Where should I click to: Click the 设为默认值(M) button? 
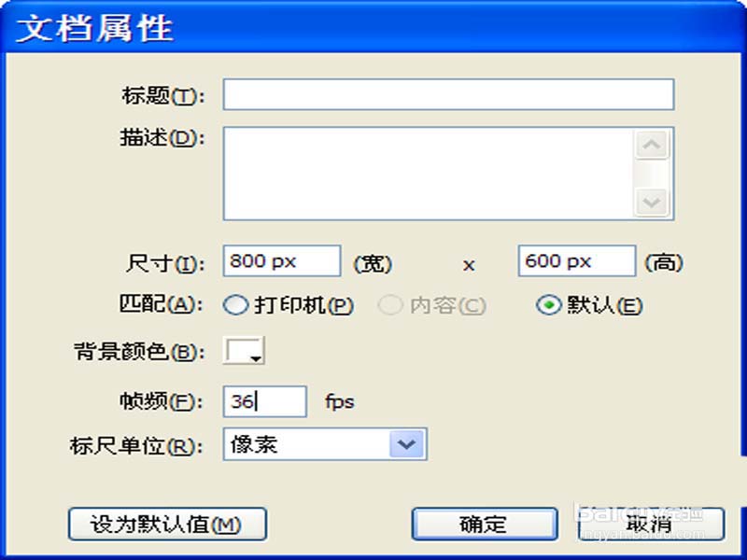point(167,525)
